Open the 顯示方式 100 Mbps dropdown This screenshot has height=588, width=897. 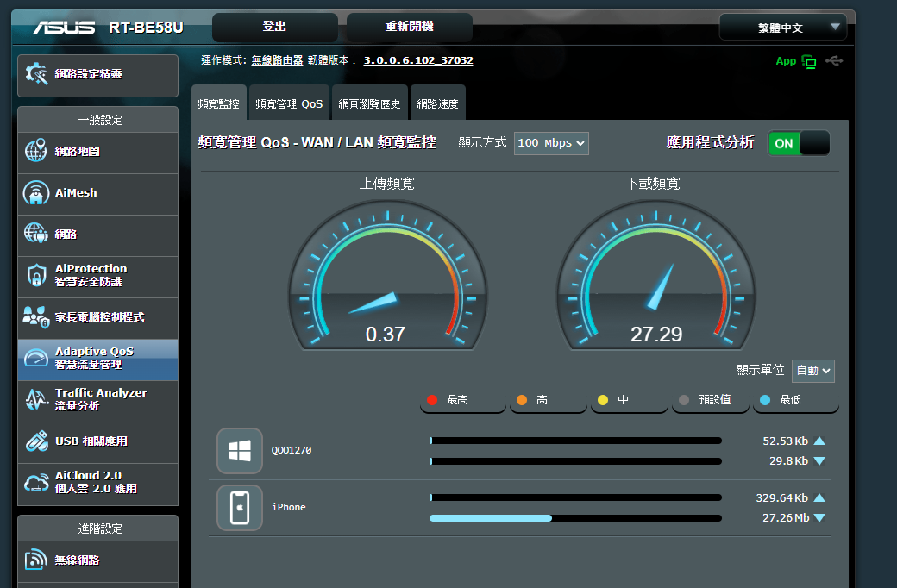click(551, 143)
